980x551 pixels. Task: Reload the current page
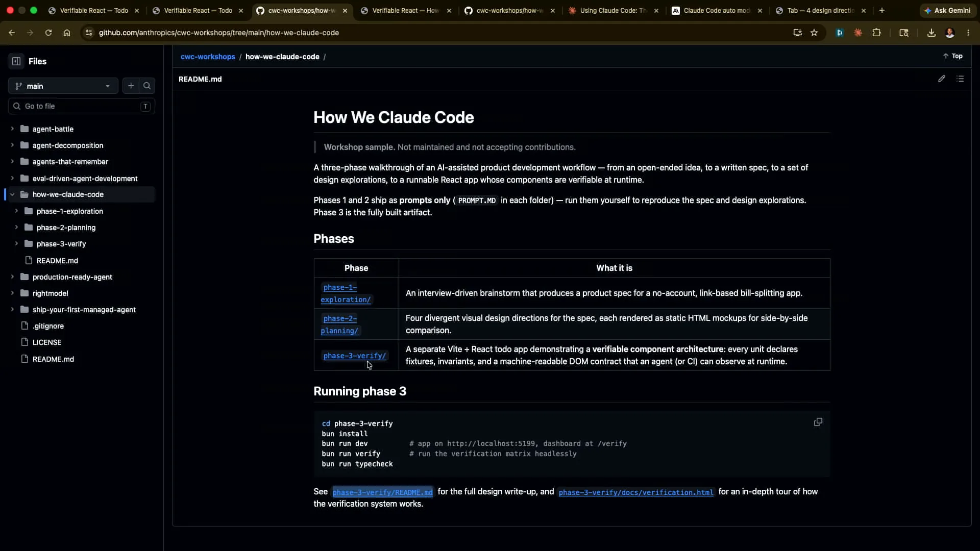point(48,33)
